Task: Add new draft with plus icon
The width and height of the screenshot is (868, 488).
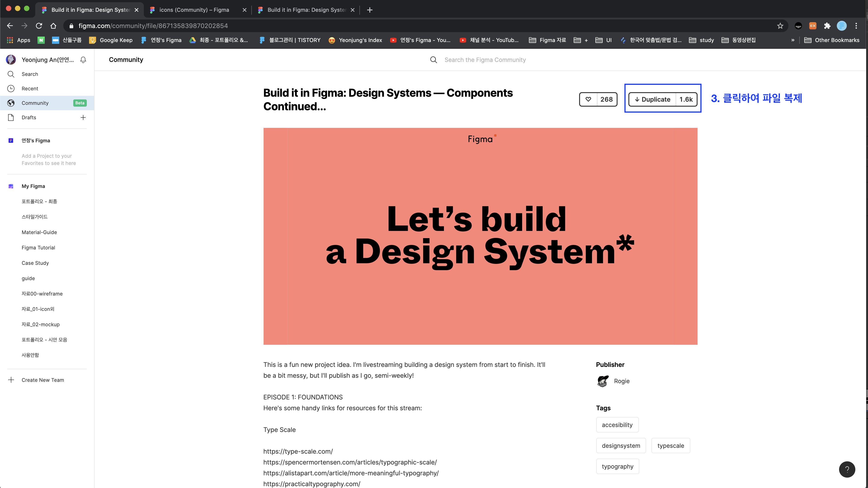Action: pyautogui.click(x=83, y=117)
